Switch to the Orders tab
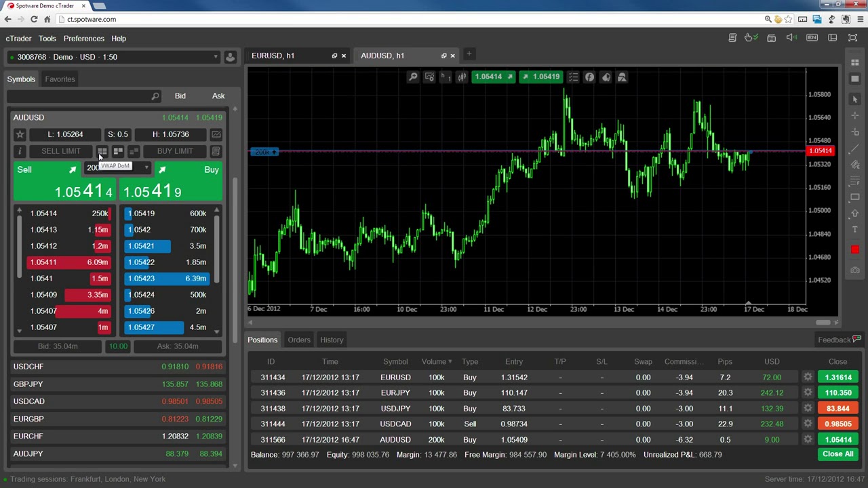The height and width of the screenshot is (488, 868). 299,340
